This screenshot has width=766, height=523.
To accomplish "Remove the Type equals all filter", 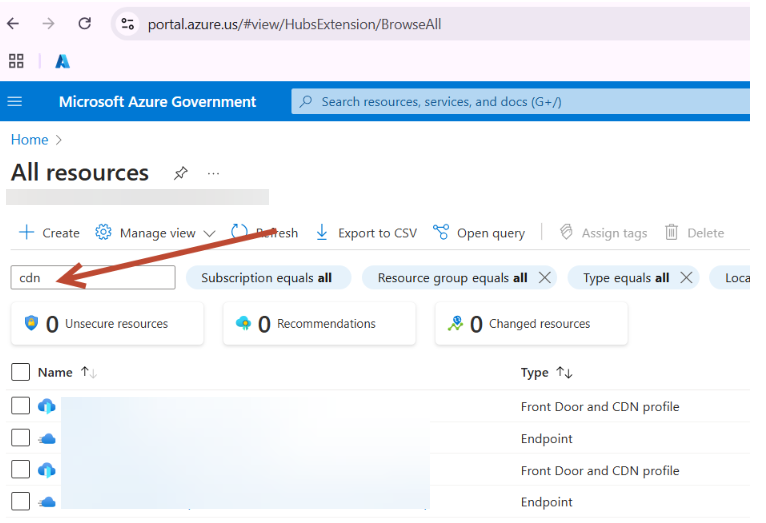I will tap(686, 278).
